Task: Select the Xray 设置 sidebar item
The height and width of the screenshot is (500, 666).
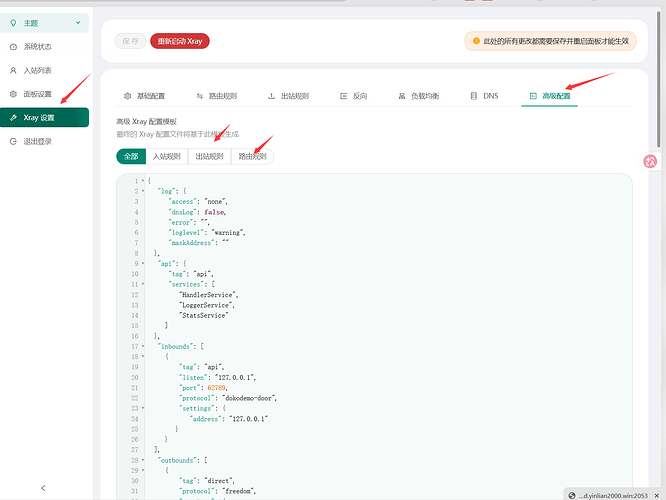Action: [x=44, y=118]
